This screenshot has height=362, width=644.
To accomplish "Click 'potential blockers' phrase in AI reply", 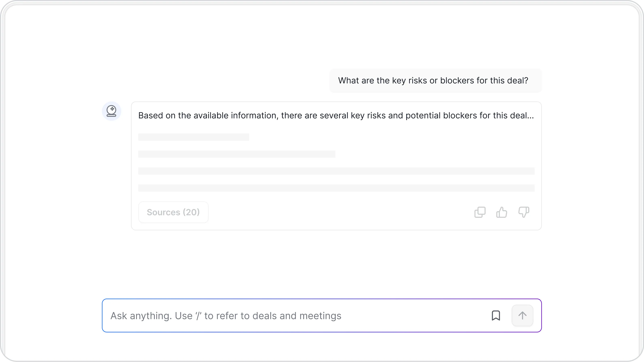I will (441, 115).
